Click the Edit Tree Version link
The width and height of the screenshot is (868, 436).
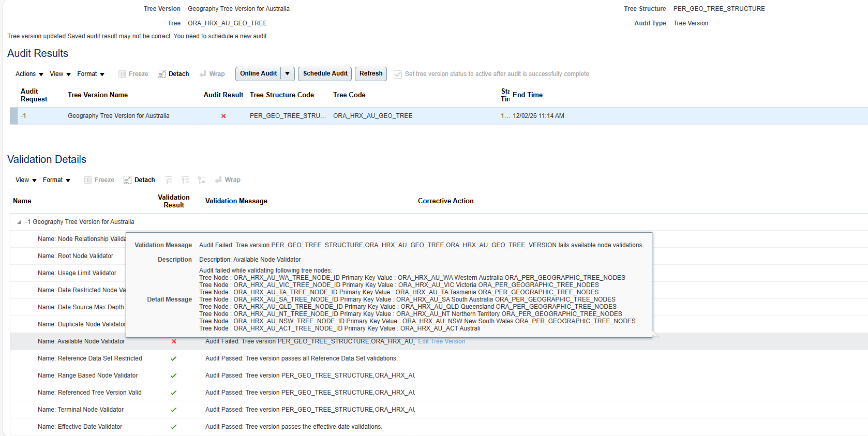[442, 341]
